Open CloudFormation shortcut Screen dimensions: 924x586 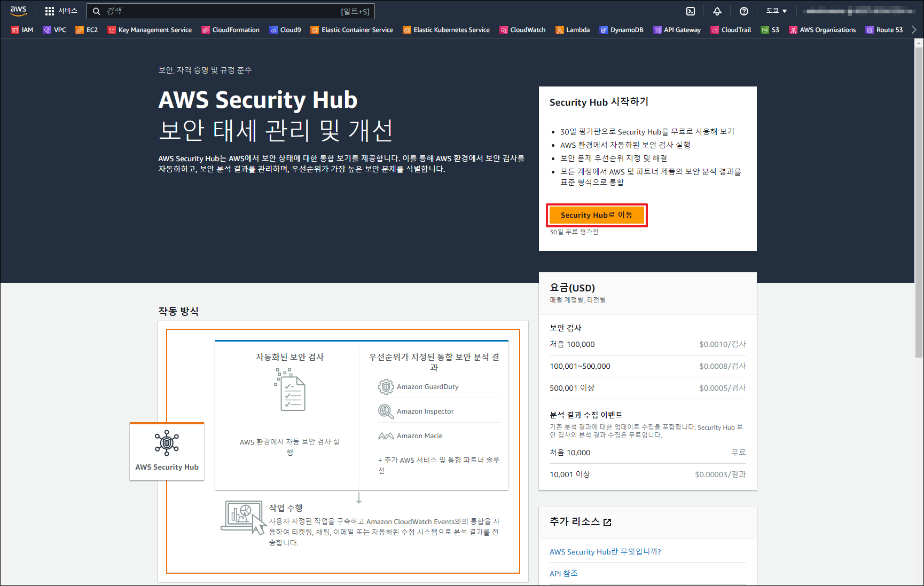230,30
